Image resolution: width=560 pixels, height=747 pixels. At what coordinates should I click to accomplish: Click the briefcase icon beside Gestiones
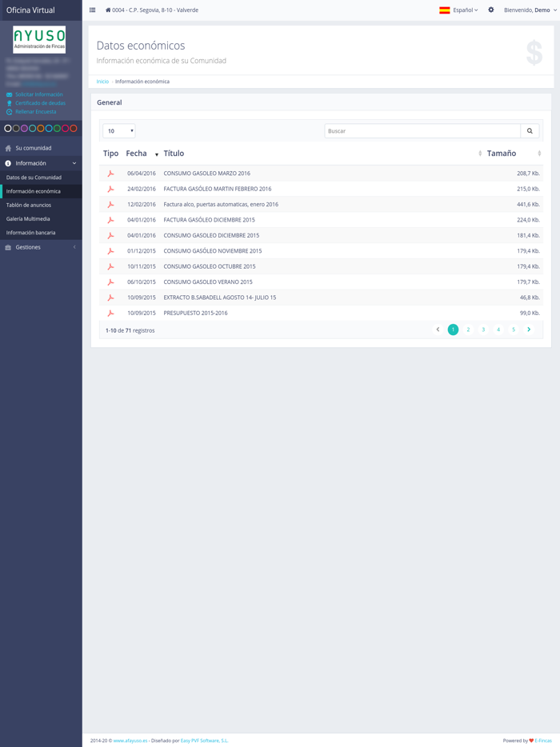[8, 247]
